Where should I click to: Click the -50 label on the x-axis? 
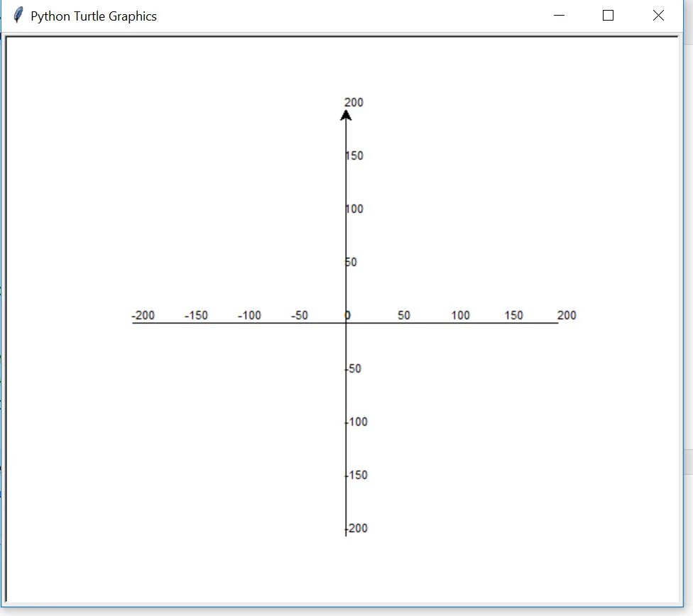click(x=300, y=316)
